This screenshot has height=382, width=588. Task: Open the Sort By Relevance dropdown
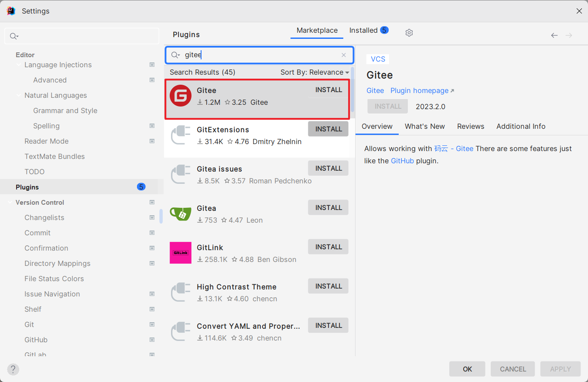coord(315,72)
